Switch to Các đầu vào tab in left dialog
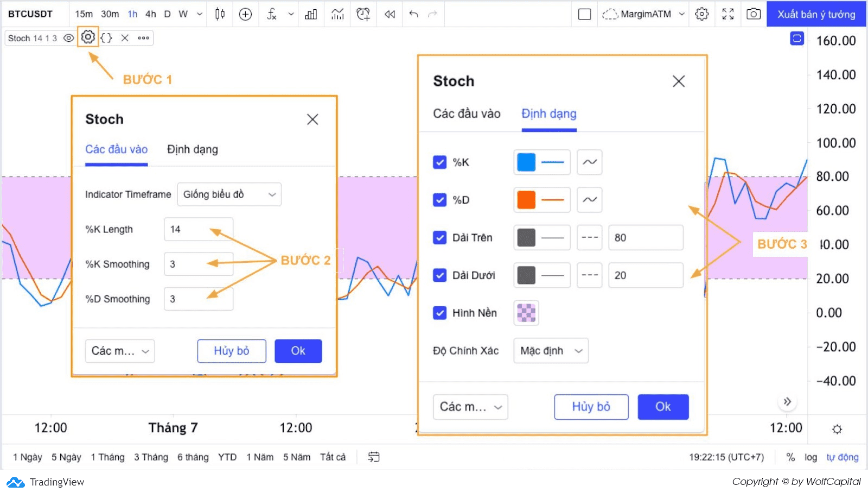868x492 pixels. (116, 149)
